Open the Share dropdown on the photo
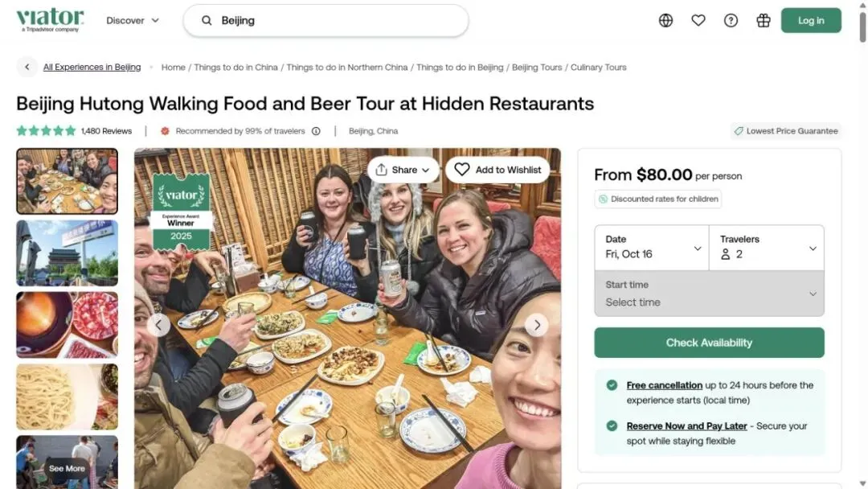The width and height of the screenshot is (868, 489). [403, 170]
